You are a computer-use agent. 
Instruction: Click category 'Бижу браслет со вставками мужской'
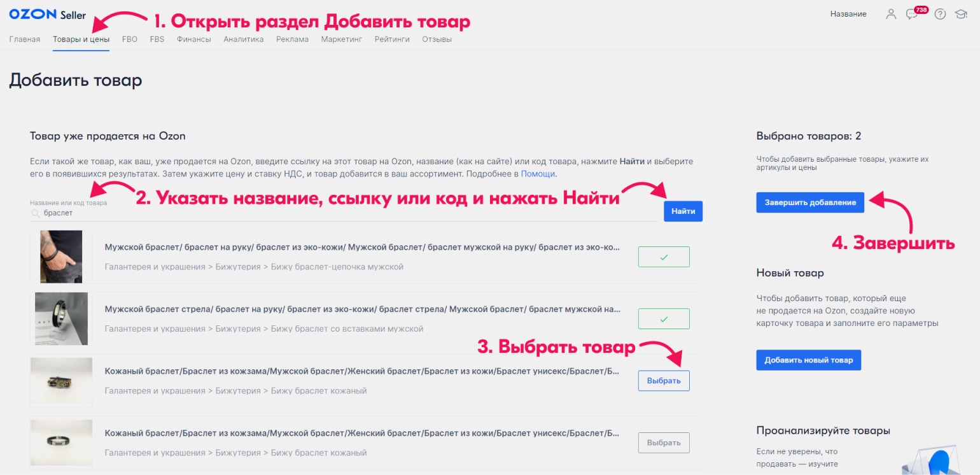(347, 329)
